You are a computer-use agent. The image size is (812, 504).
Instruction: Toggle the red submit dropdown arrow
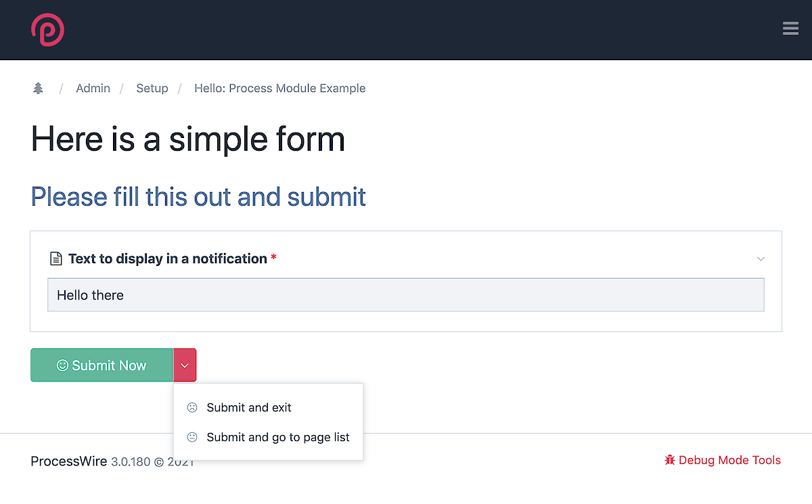tap(185, 365)
